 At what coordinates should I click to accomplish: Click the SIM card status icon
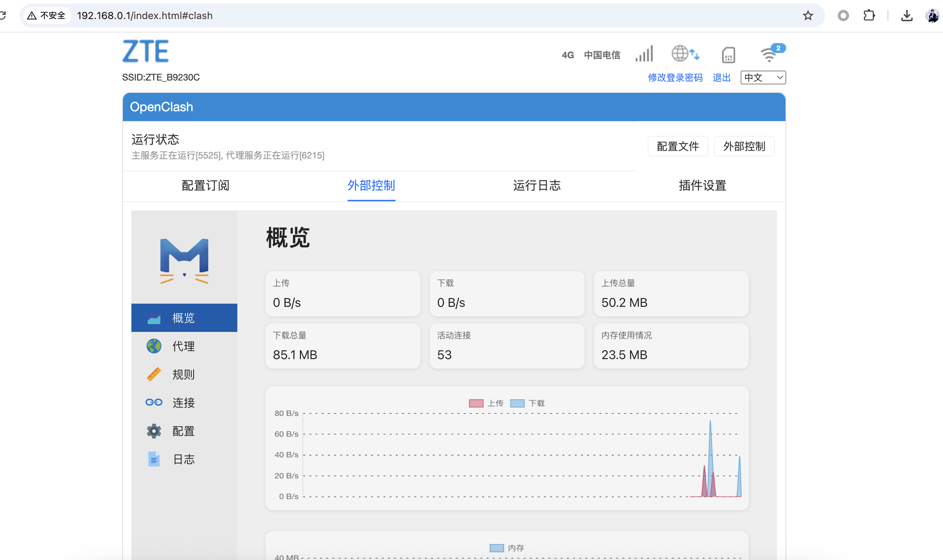(x=728, y=55)
